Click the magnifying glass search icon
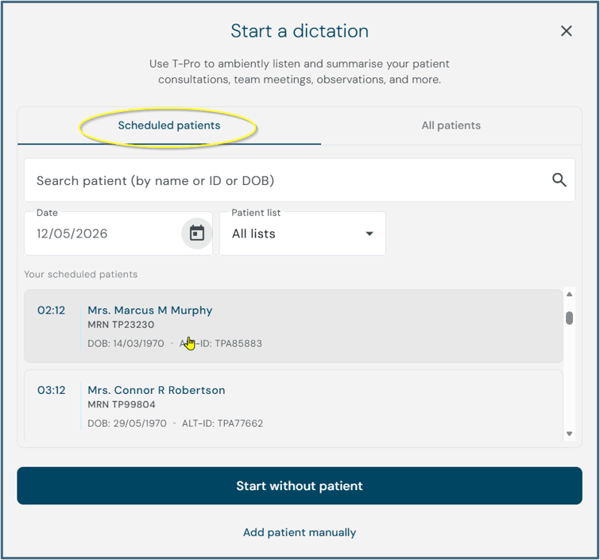This screenshot has height=560, width=600. click(x=559, y=180)
